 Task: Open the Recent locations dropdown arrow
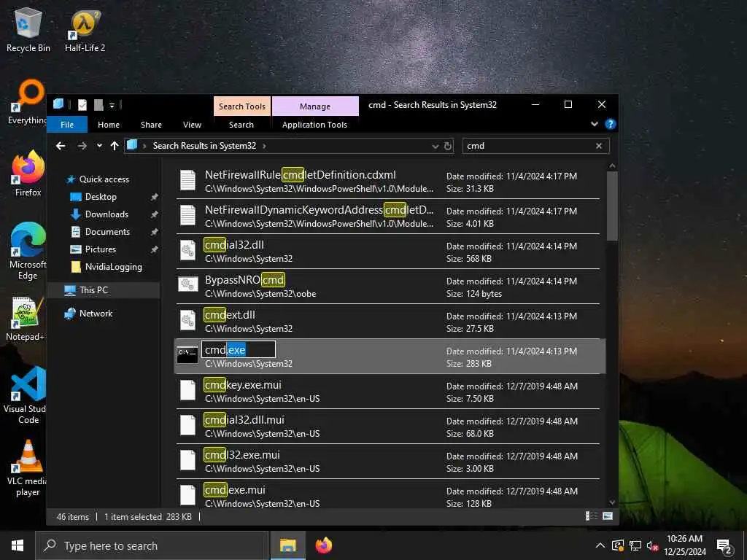[x=99, y=146]
